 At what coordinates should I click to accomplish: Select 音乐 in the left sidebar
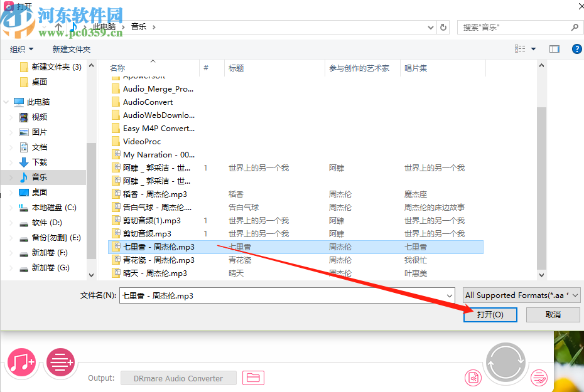point(40,177)
